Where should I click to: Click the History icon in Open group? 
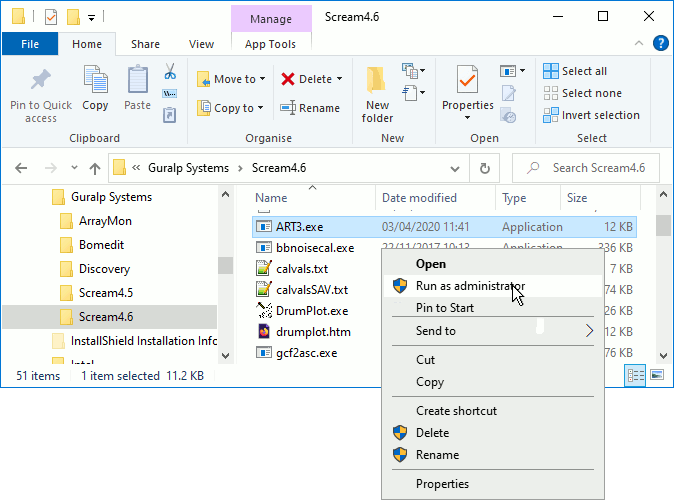tap(509, 116)
